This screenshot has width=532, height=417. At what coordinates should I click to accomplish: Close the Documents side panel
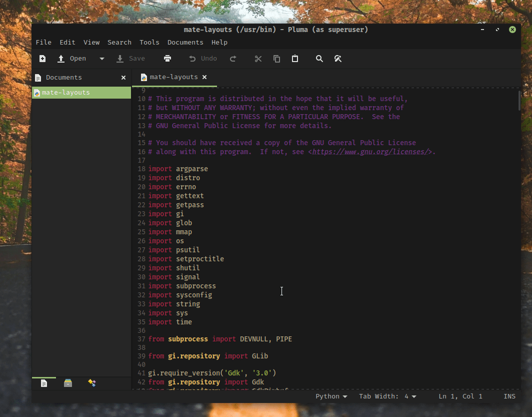tap(123, 78)
